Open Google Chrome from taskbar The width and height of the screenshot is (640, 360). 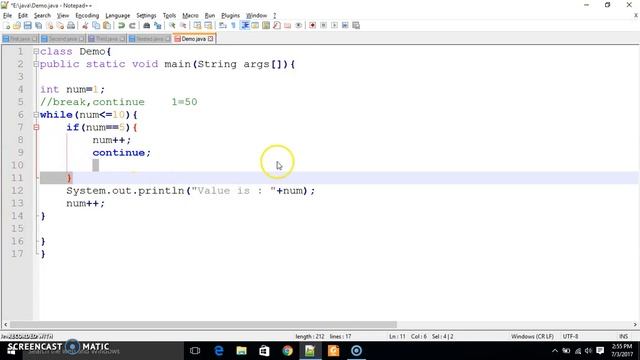click(x=287, y=351)
